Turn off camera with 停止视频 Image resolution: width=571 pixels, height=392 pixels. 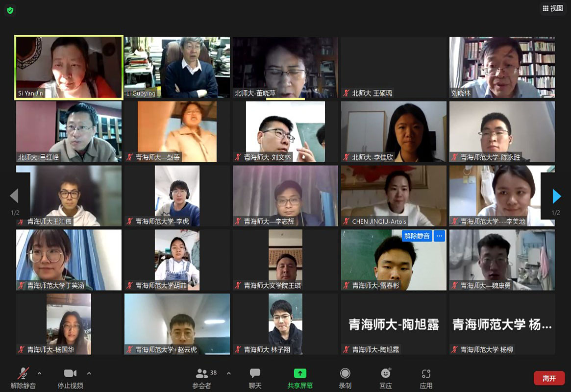71,378
